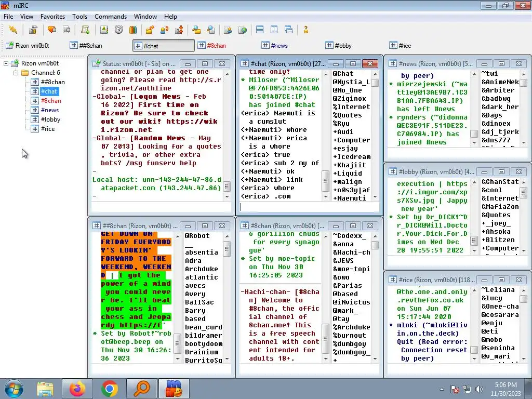Click scroll-down arrow of ##8chan nick list

point(227,359)
